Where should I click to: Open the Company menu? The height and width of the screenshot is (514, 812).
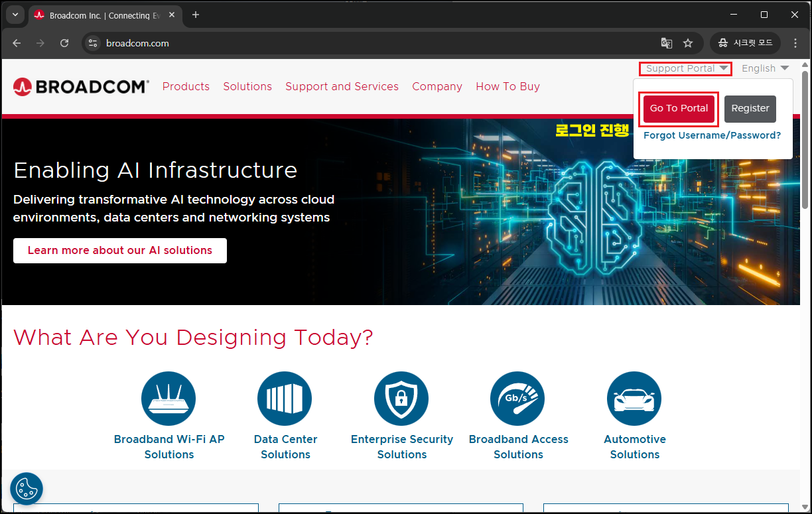[x=437, y=86]
